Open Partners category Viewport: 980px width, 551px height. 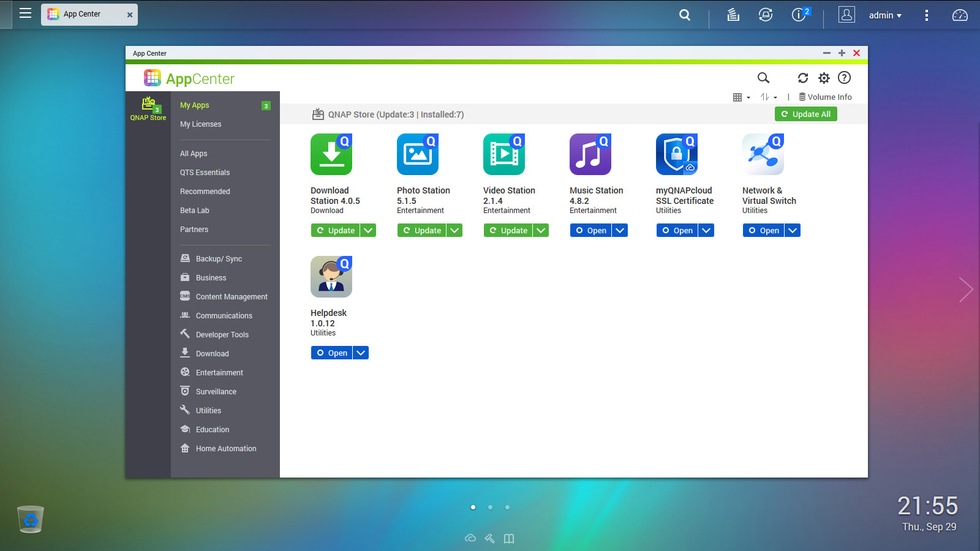point(194,230)
